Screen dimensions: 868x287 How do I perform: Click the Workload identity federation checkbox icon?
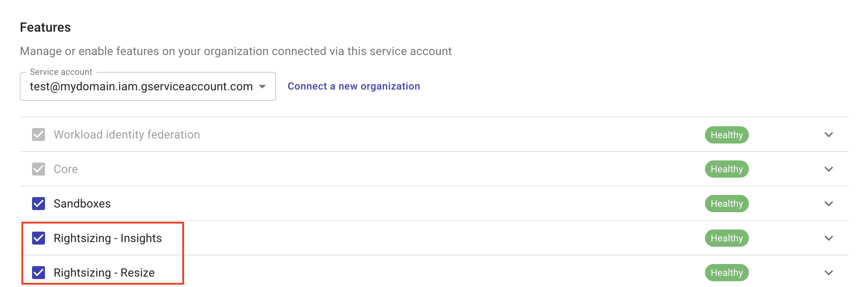(x=39, y=135)
